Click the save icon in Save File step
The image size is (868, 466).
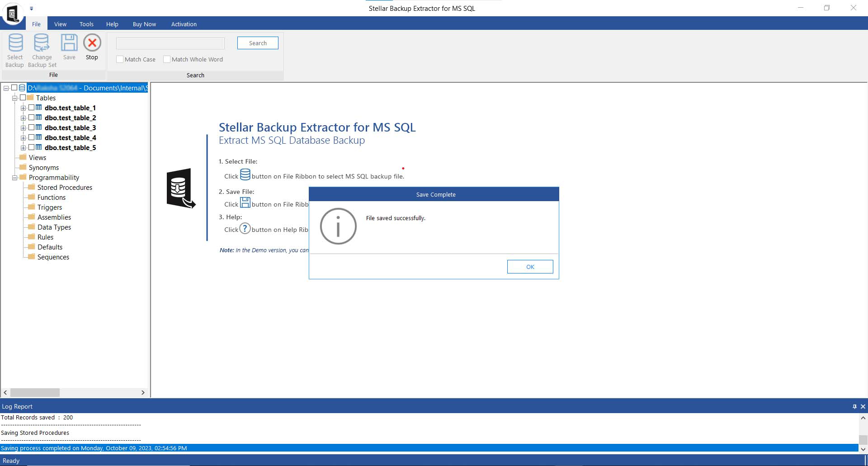245,202
